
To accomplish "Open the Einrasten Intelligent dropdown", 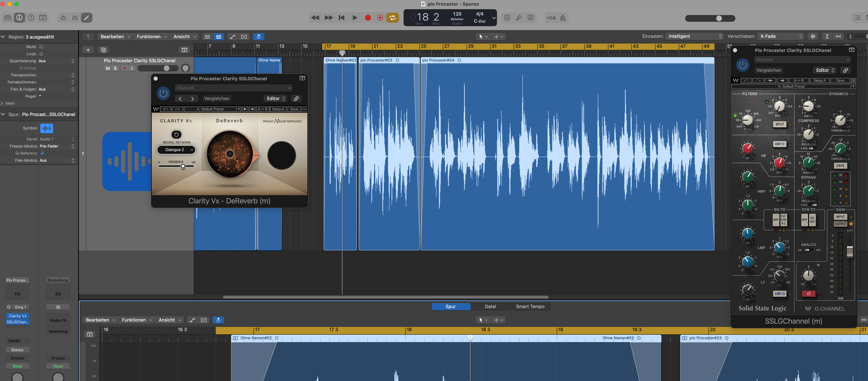I will pos(695,36).
